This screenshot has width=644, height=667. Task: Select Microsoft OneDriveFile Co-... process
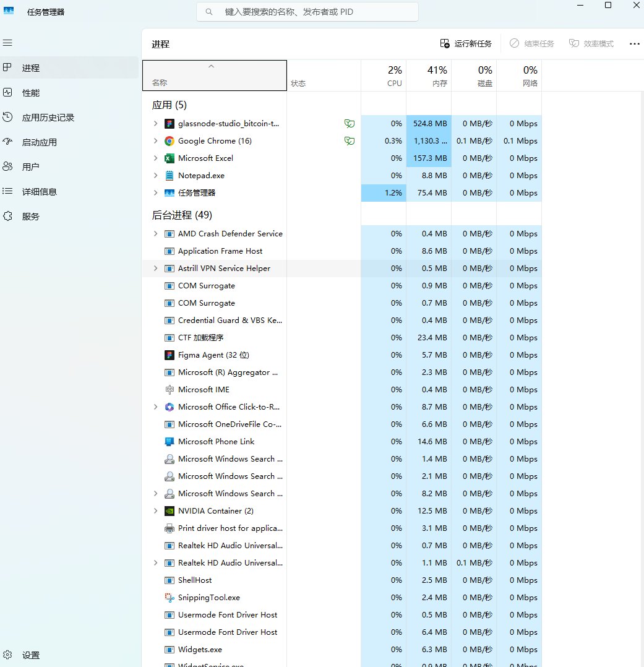(x=341, y=424)
